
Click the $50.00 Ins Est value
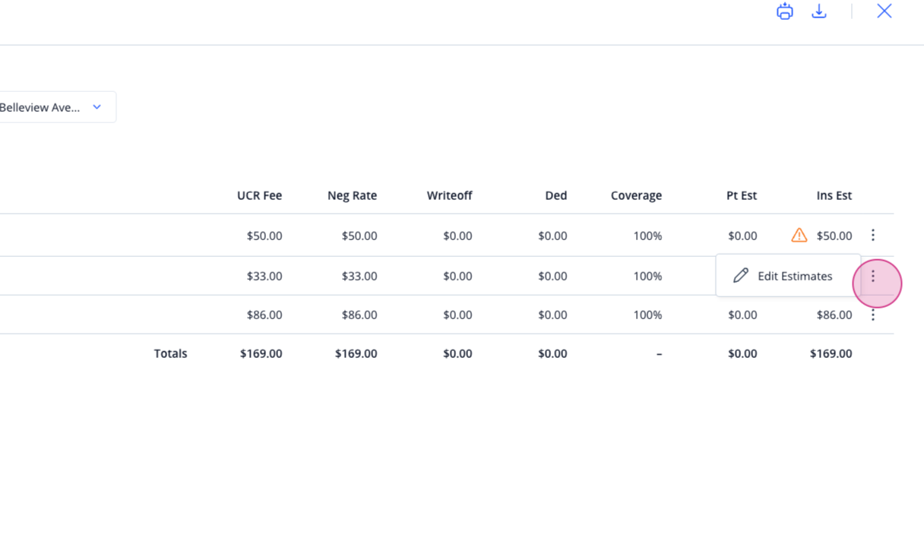(x=834, y=236)
